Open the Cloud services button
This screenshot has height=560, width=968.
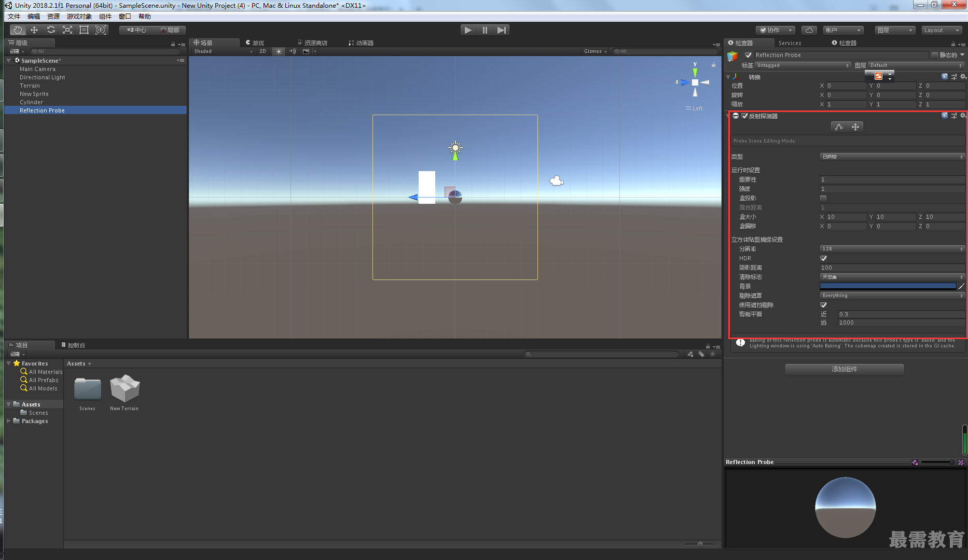click(x=809, y=30)
